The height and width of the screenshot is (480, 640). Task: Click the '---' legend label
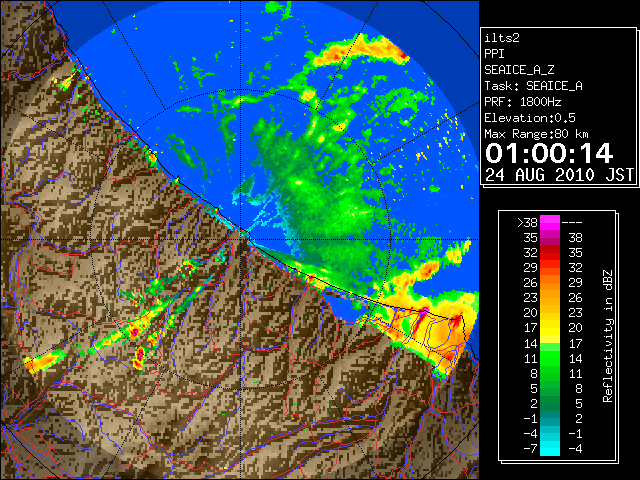[x=572, y=223]
